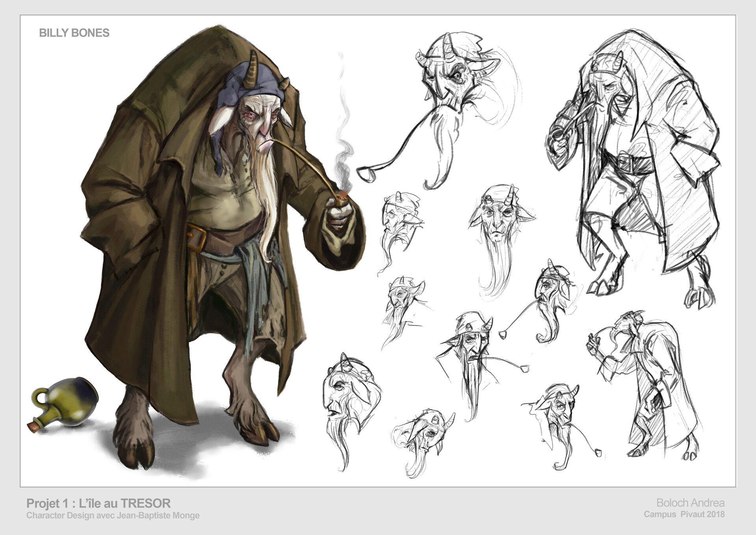Image resolution: width=756 pixels, height=535 pixels.
Task: Click the Character Design avec Jean-Baptiste Monge subtitle
Action: [113, 515]
